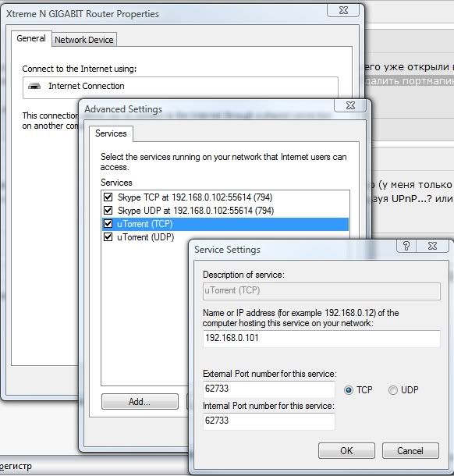Uncheck Skype UDP service checkbox

(x=108, y=211)
